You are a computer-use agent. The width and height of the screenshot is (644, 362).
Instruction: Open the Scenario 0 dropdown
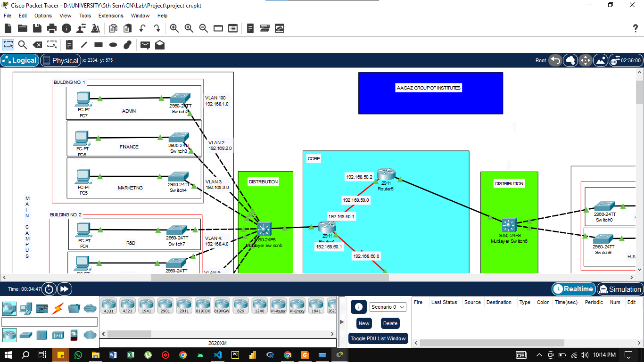pyautogui.click(x=388, y=307)
